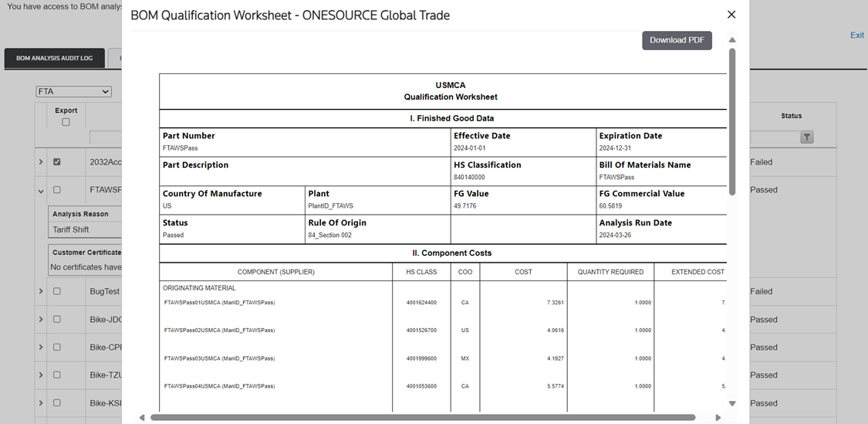Click the vertical scrollbar up arrow
The width and height of the screenshot is (868, 424).
tap(732, 40)
